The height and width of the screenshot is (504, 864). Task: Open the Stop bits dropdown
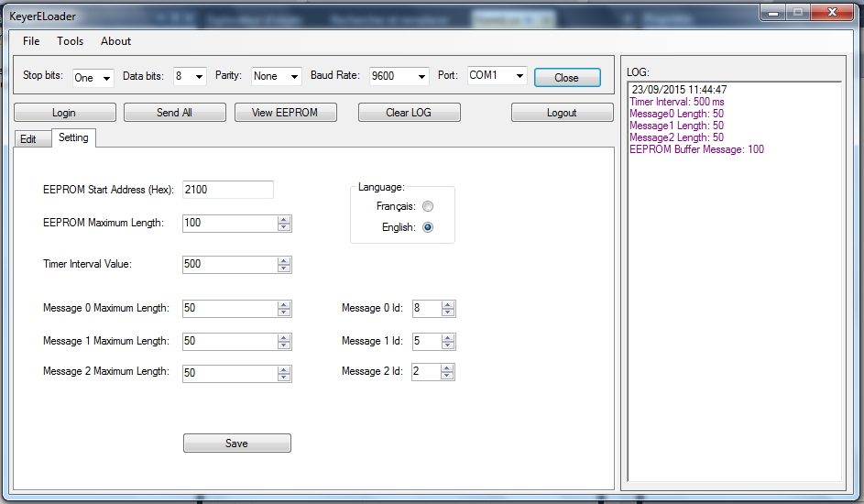click(106, 78)
